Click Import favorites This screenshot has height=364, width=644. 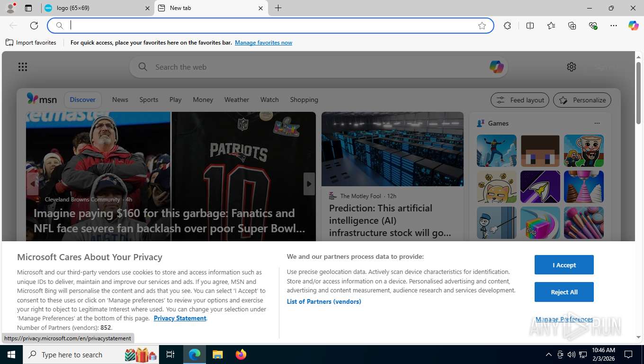[31, 43]
